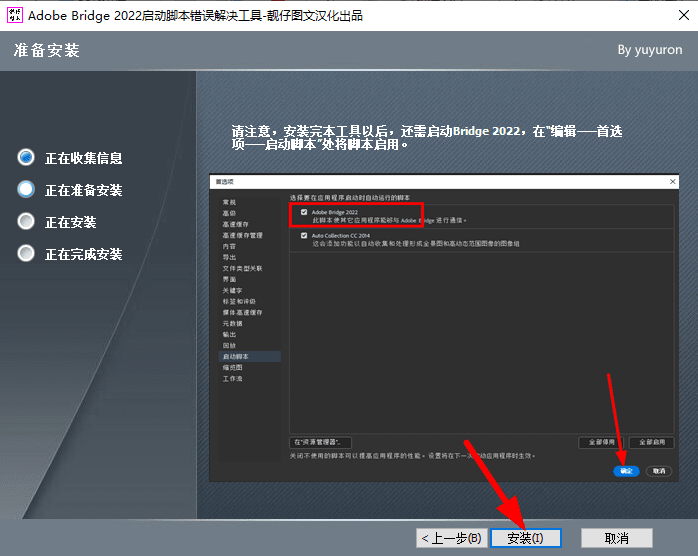Image resolution: width=698 pixels, height=556 pixels.
Task: Click 全部启用 button in the preview
Action: pos(652,442)
